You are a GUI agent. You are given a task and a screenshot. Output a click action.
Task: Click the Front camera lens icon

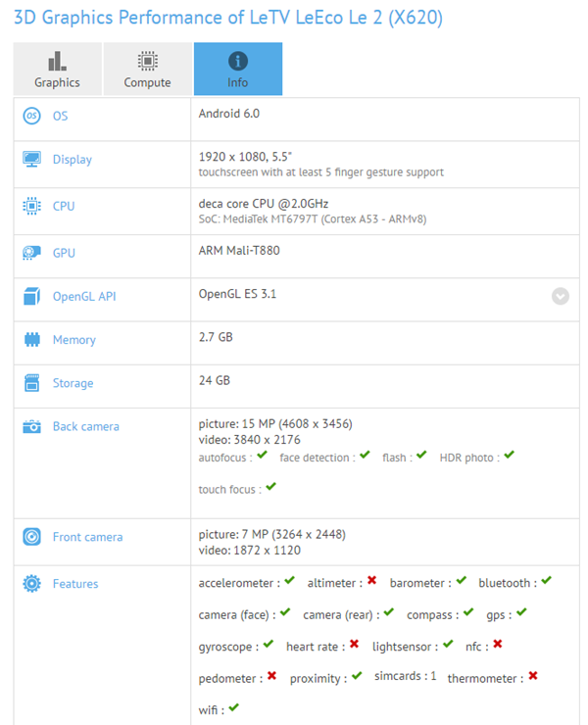32,537
